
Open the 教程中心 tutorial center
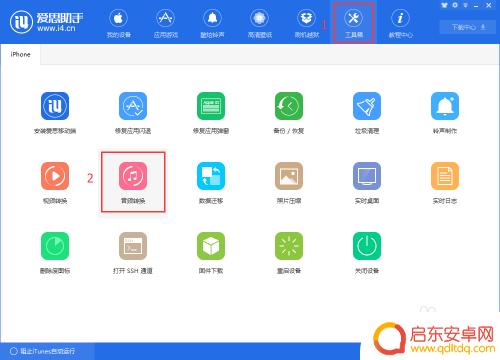[x=401, y=24]
